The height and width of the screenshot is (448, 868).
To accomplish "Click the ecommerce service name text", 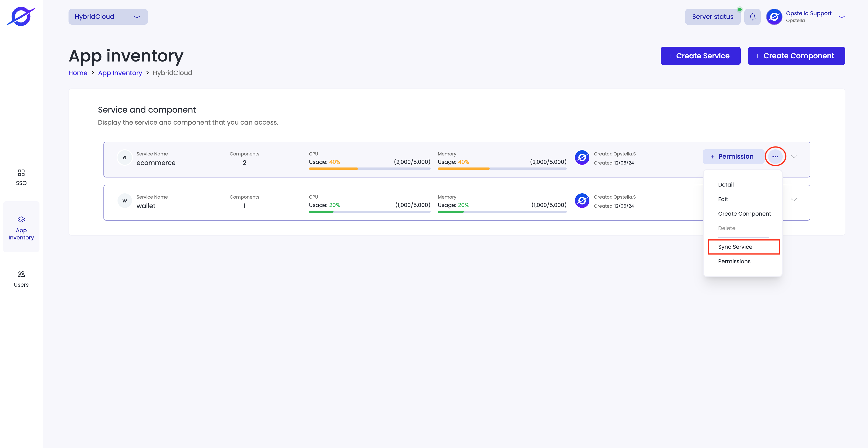I will (156, 163).
